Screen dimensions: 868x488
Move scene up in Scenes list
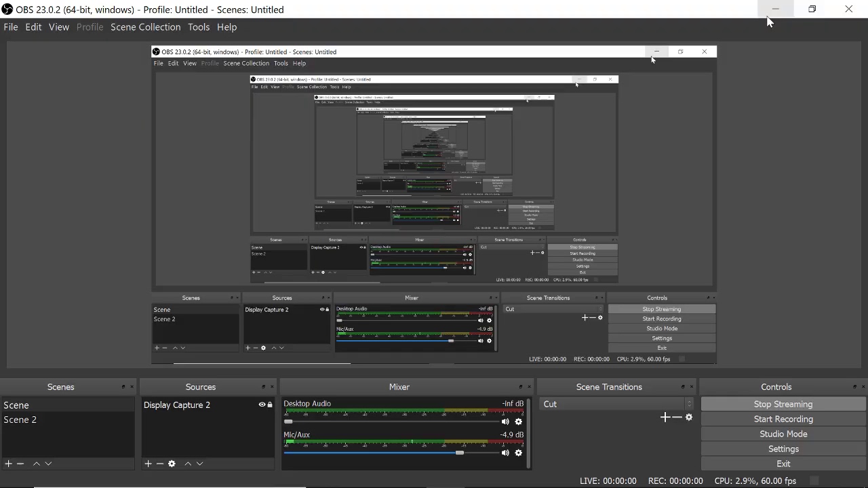(x=37, y=464)
